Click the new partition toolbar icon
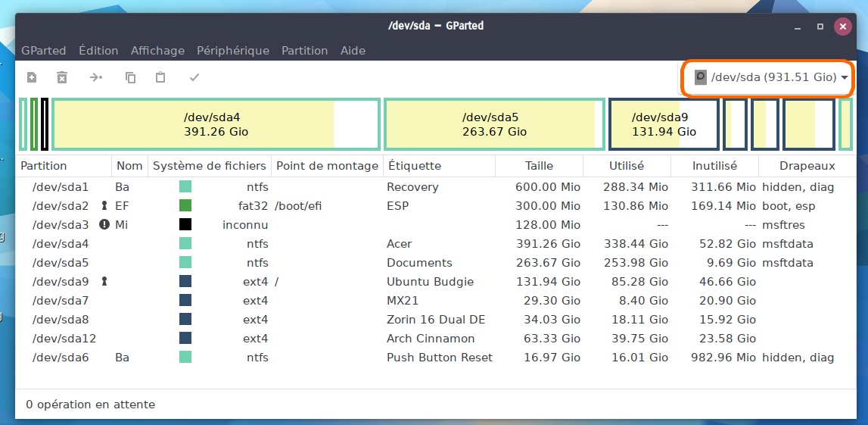 pyautogui.click(x=32, y=77)
